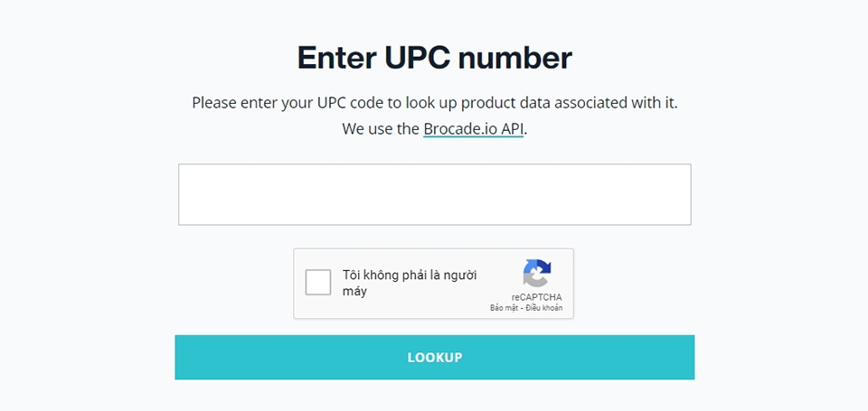Screen dimensions: 868x411
Task: Click the "reCAPTCHA" text under the logo
Action: (x=536, y=297)
